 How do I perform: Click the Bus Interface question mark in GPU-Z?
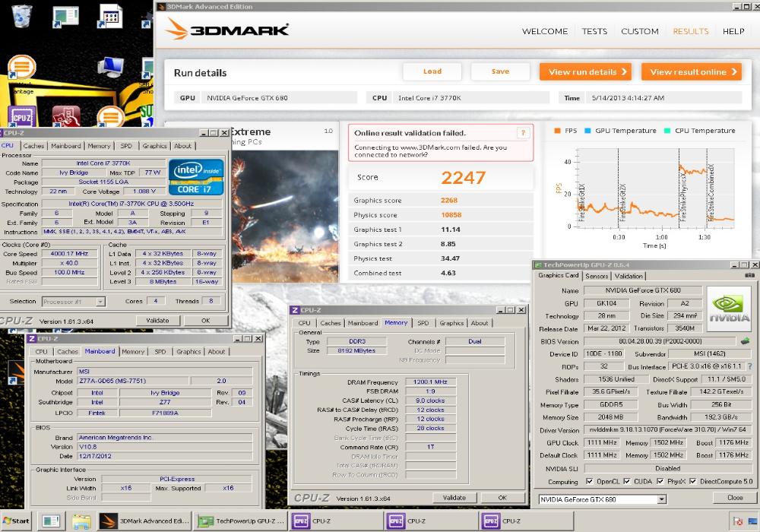(x=750, y=366)
